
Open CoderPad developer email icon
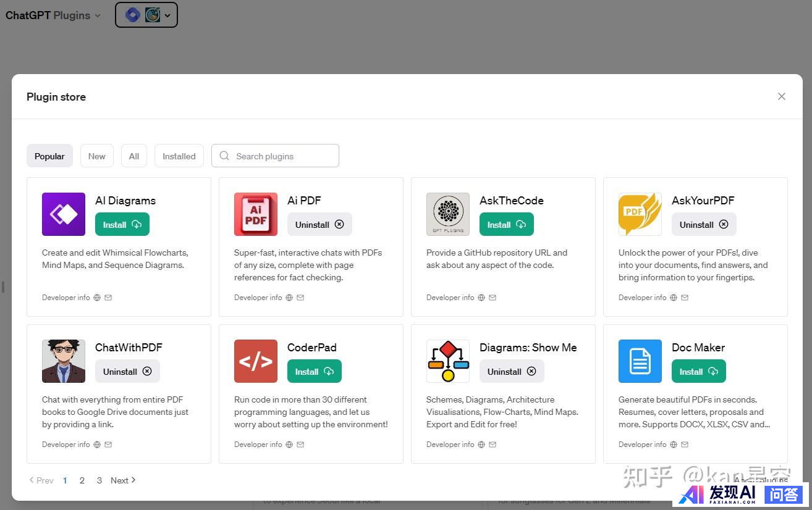(300, 445)
